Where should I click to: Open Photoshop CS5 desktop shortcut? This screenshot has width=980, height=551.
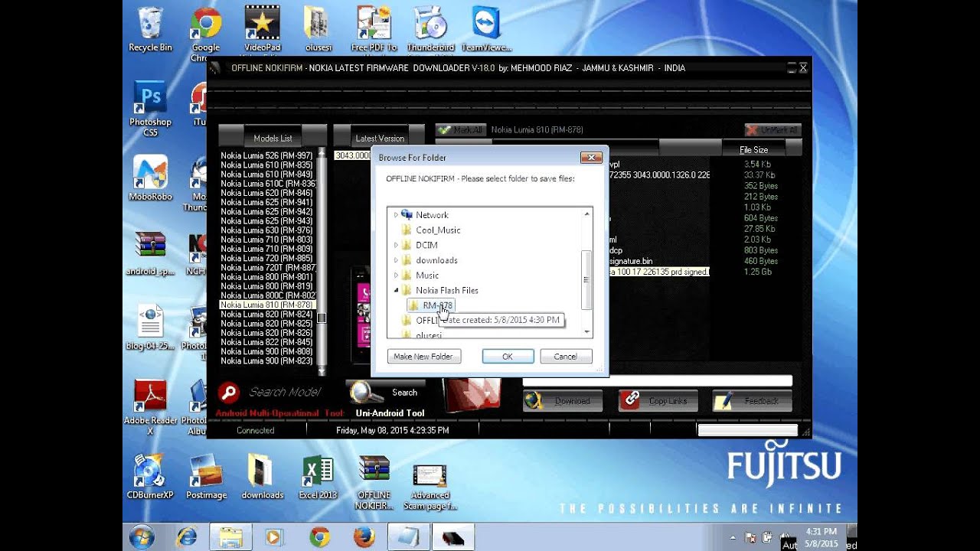(150, 109)
